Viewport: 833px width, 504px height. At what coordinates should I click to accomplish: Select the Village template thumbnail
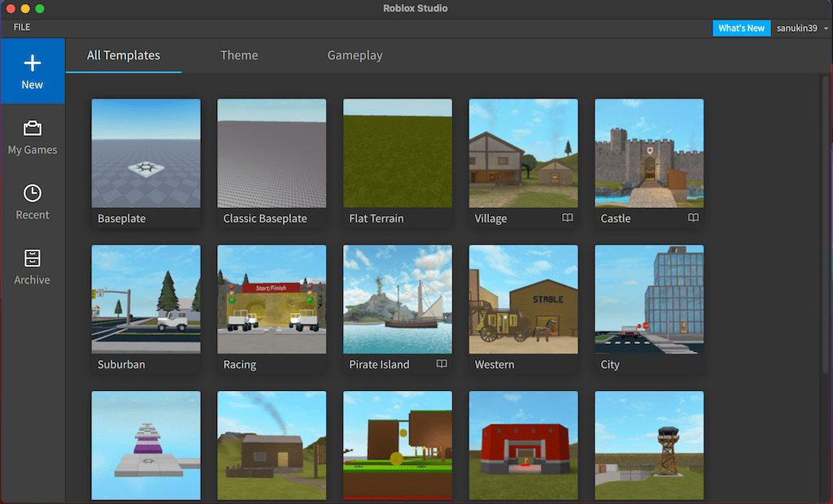[x=523, y=153]
